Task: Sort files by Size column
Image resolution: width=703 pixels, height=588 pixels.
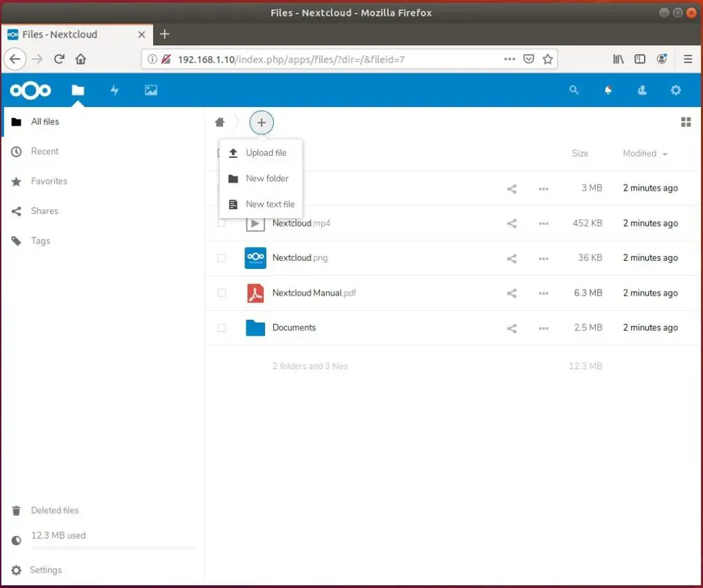Action: [x=579, y=153]
